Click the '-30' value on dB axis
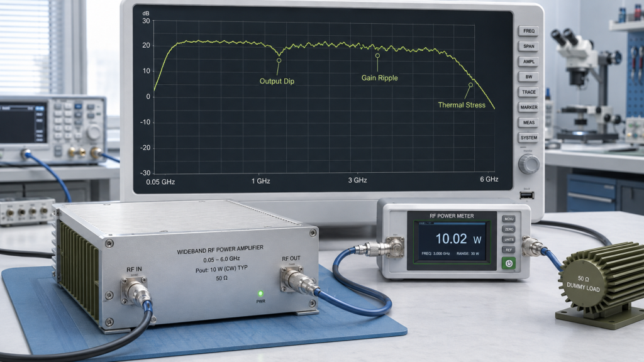The width and height of the screenshot is (644, 362). [x=145, y=173]
